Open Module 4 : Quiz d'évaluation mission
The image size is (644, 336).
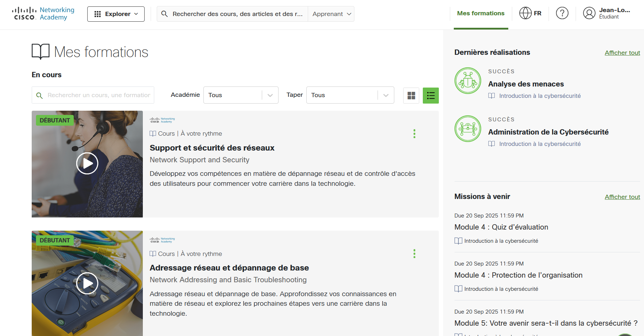coord(501,227)
